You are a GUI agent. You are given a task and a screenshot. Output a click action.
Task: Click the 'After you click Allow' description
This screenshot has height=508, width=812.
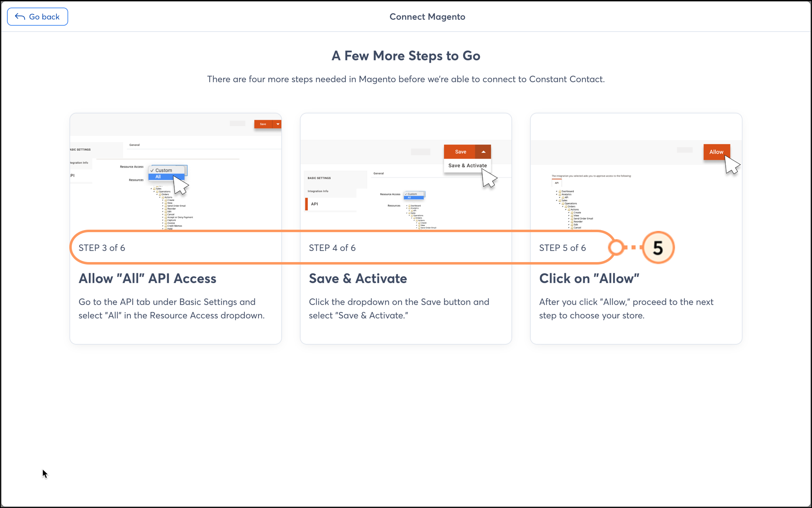pos(626,309)
